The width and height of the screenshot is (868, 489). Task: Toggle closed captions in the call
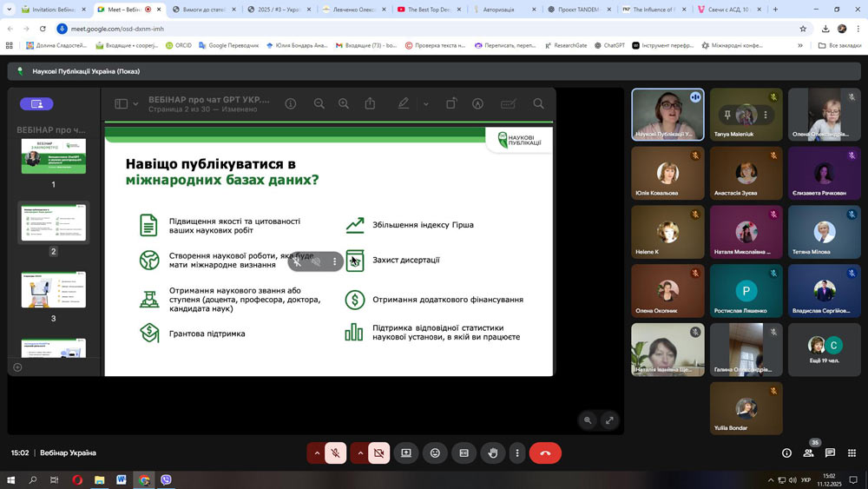click(464, 453)
